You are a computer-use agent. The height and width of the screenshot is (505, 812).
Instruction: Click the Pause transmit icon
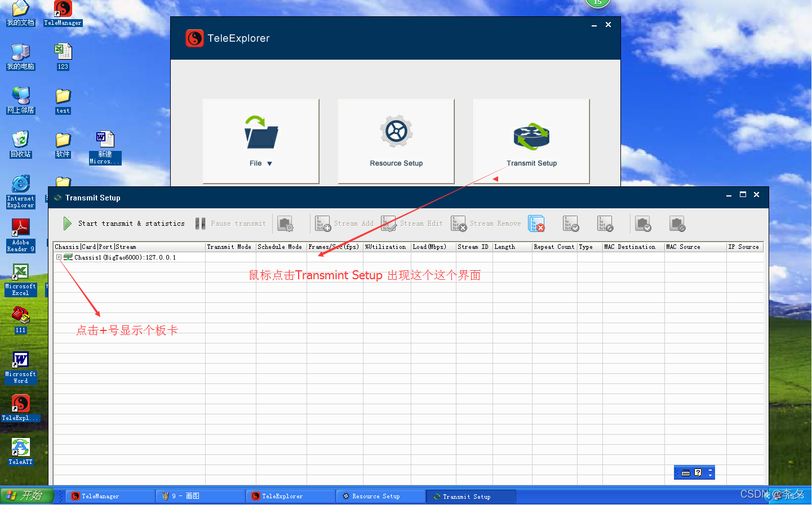pos(200,224)
